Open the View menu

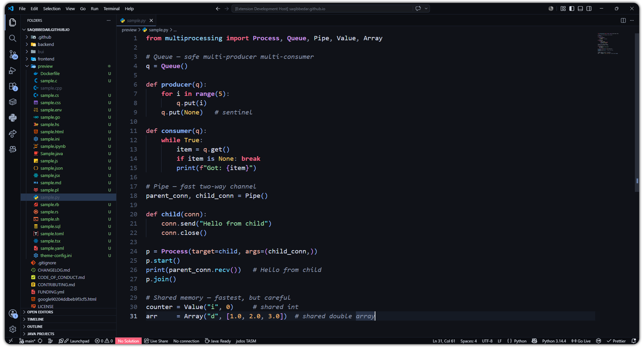(x=70, y=9)
